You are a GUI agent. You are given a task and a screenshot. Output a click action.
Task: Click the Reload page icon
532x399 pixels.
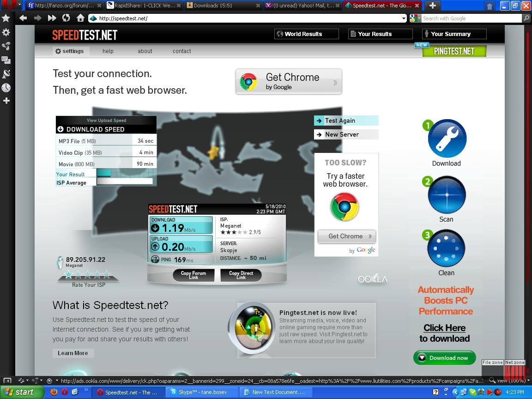[66, 18]
